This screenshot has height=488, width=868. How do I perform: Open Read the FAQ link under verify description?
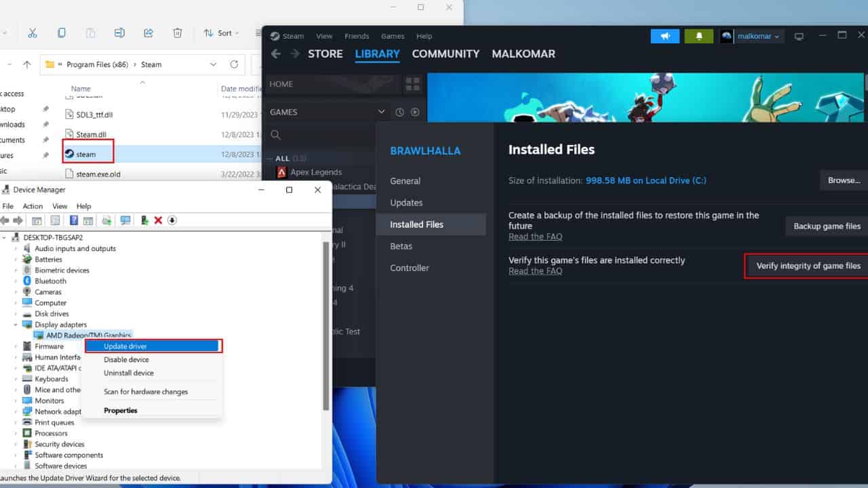click(x=535, y=271)
